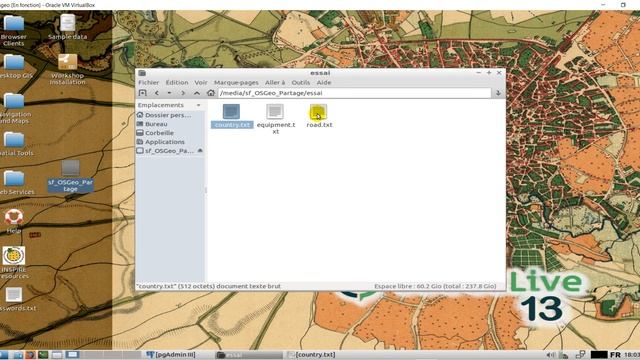Image resolution: width=640 pixels, height=360 pixels.
Task: Open Web Services desktop folder
Action: point(16,182)
